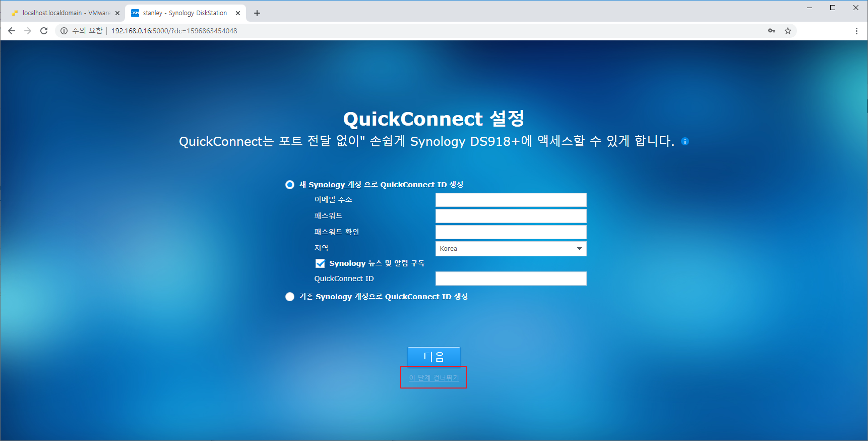Close the localhost.localdomain VMware tab

tap(117, 13)
